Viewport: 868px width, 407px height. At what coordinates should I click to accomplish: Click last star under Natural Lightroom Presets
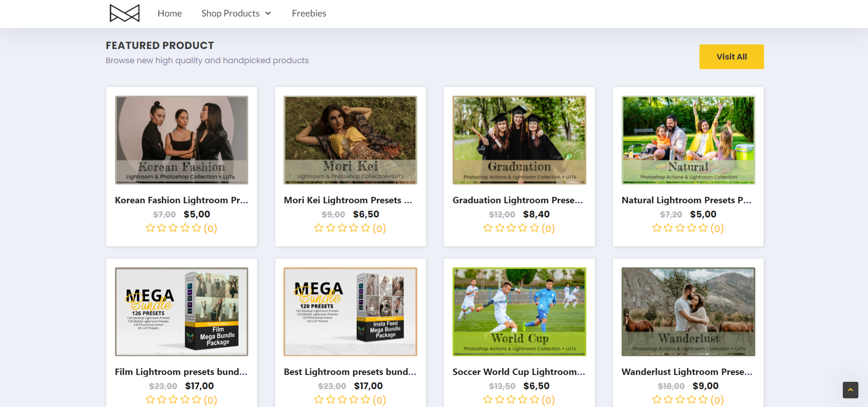pyautogui.click(x=703, y=228)
